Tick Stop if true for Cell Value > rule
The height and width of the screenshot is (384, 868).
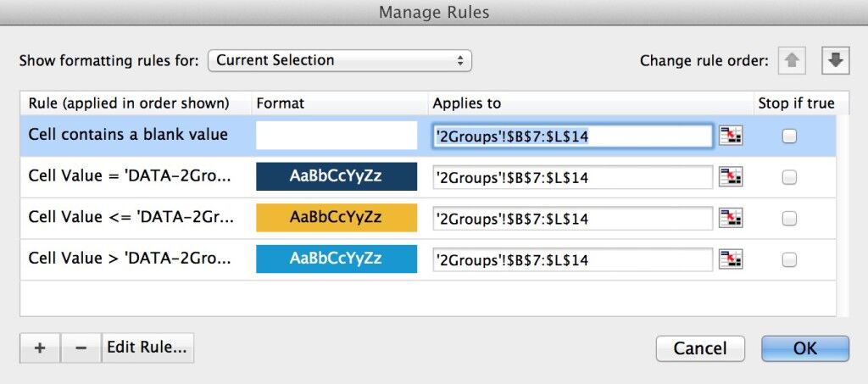coord(789,259)
